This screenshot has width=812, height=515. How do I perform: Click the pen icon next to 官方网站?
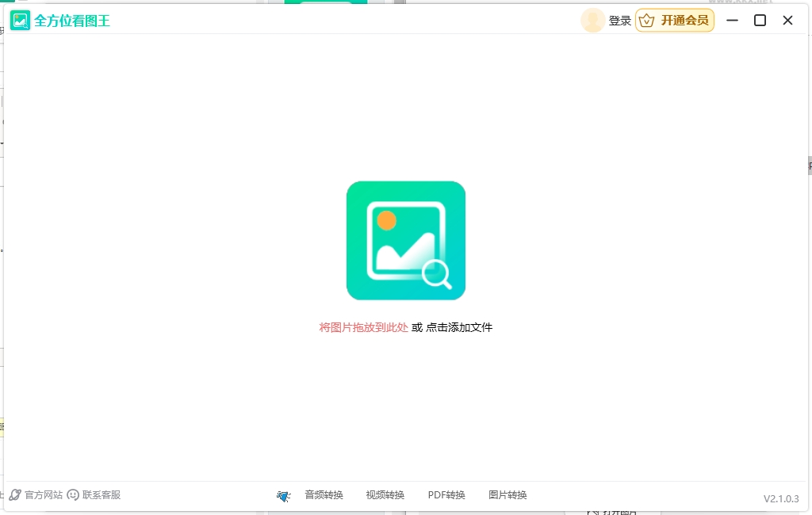coord(14,494)
